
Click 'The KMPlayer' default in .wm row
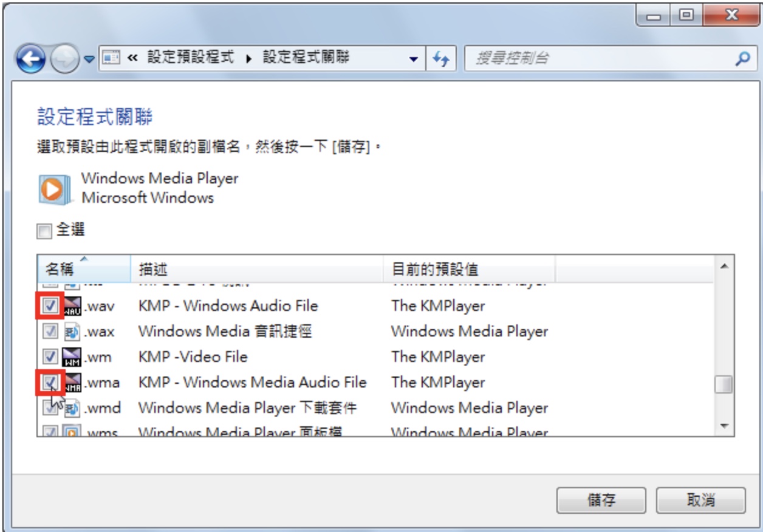click(x=438, y=357)
